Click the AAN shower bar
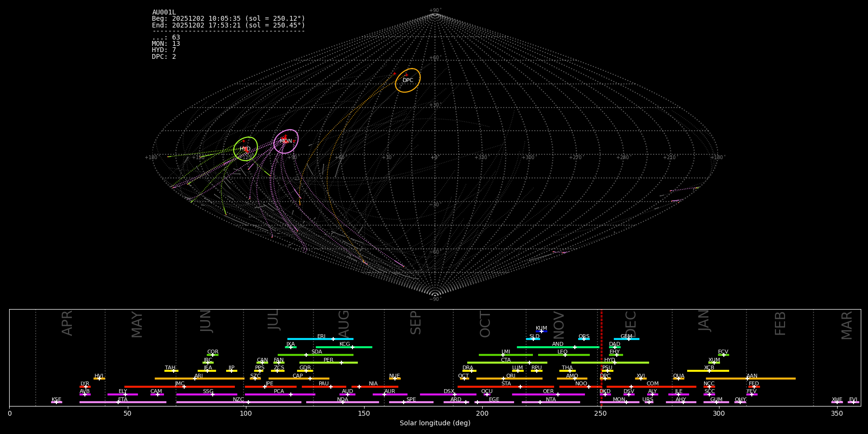 pos(750,379)
